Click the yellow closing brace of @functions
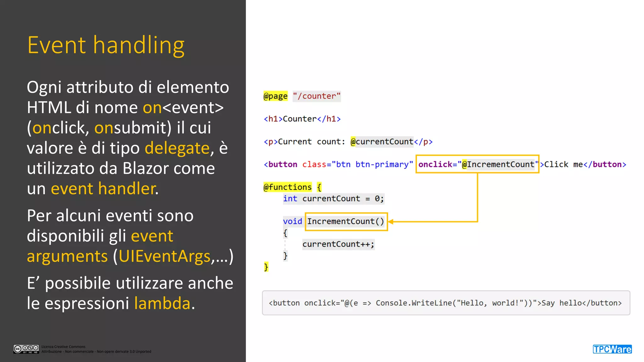 (x=266, y=267)
